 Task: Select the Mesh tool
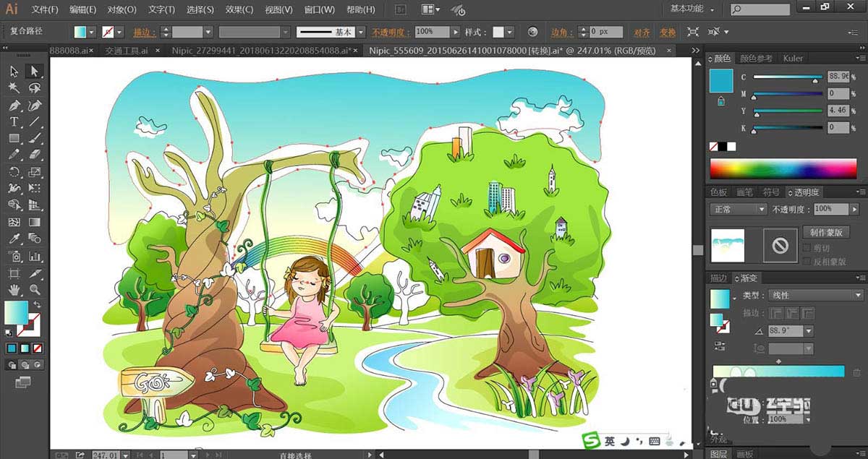[x=14, y=223]
